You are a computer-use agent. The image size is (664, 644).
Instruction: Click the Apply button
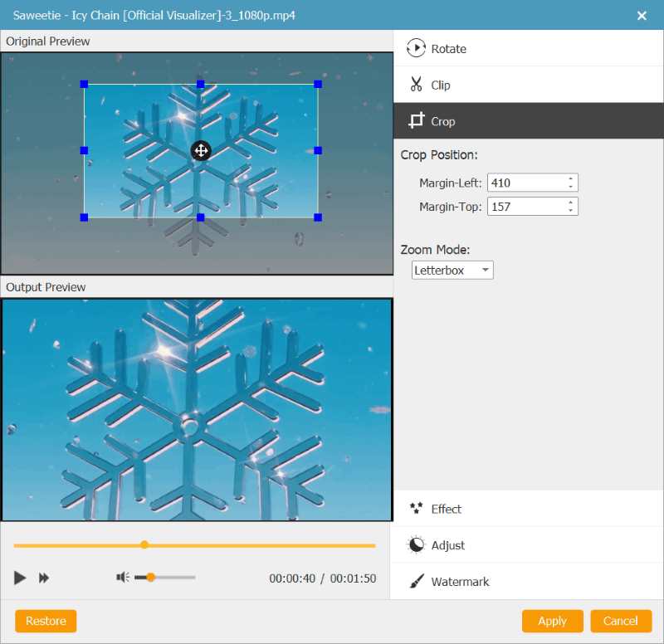click(x=552, y=621)
